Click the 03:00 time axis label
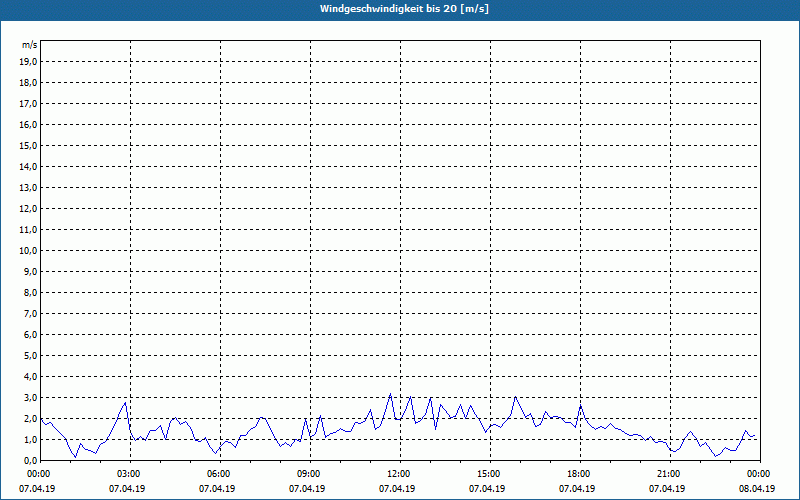Screen dimensions: 800x500 131,474
